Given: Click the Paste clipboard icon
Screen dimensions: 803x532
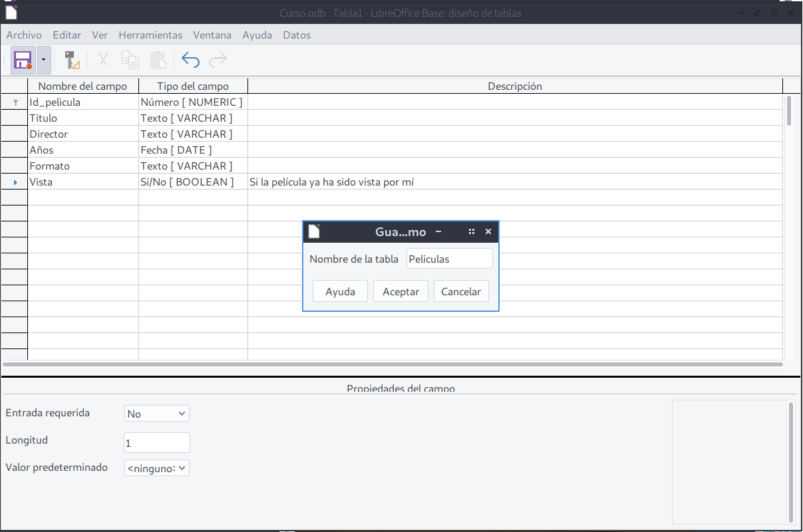Looking at the screenshot, I should pos(158,61).
